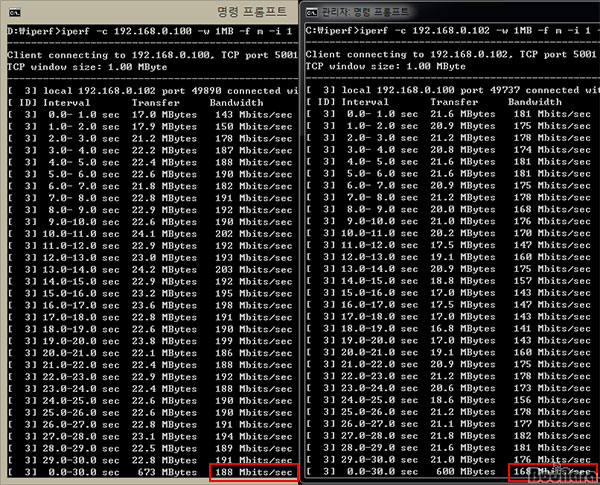Click the left window '203 Mbits/sec' value
The image size is (600, 485).
254,270
